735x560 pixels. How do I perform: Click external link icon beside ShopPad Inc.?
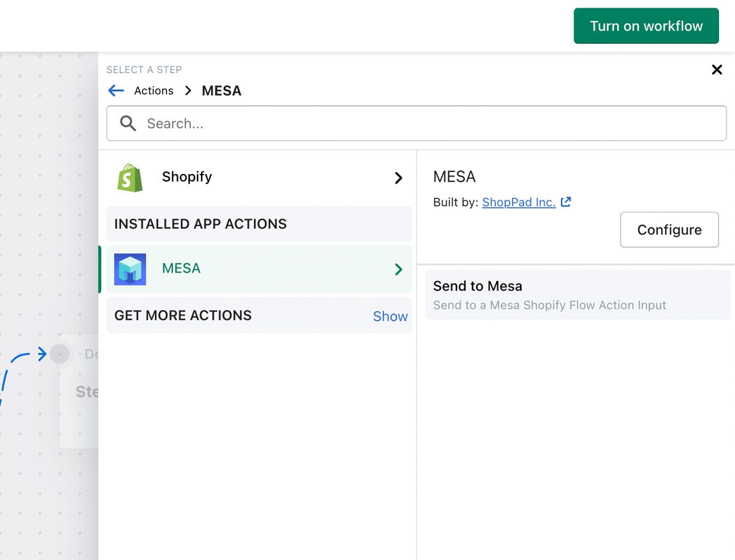[x=566, y=202]
